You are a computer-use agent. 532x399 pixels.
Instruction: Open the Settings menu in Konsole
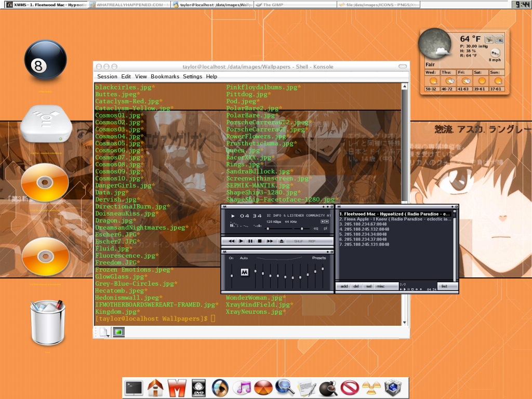(192, 77)
